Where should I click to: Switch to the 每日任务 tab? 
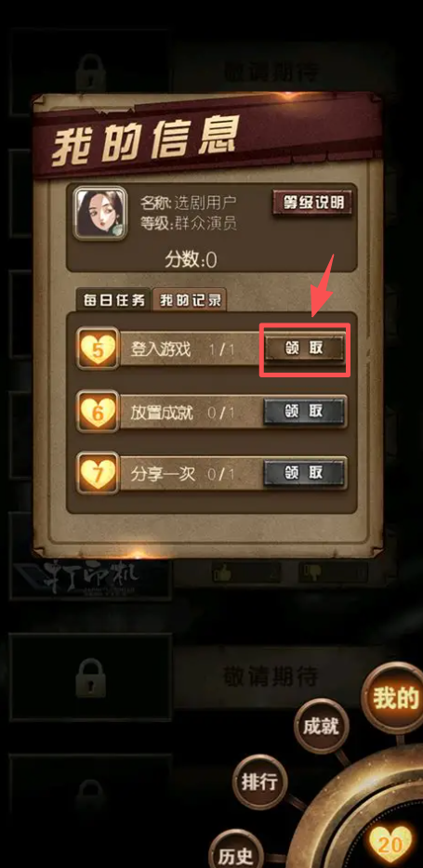pos(113,300)
